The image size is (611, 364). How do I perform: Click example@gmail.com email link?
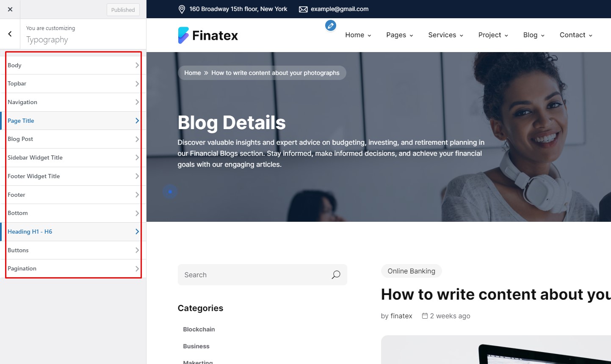pyautogui.click(x=340, y=9)
